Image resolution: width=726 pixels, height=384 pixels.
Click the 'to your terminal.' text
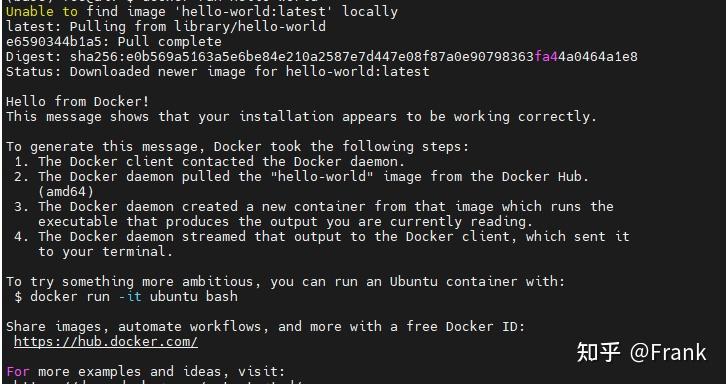[106, 252]
